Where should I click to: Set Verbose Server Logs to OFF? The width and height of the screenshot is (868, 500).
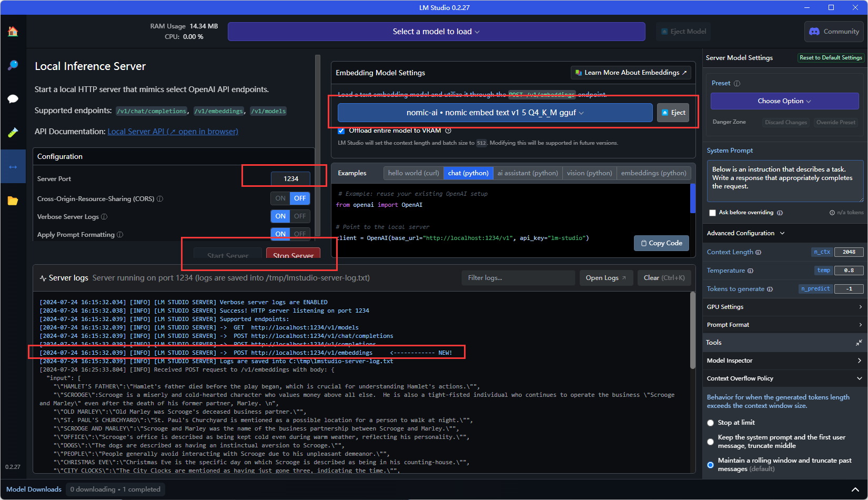click(300, 216)
